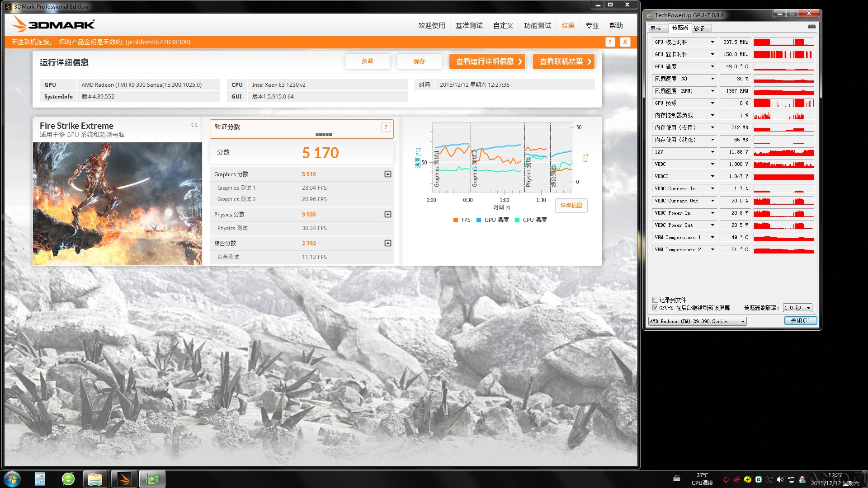This screenshot has height=488, width=868.
Task: Open the GPU 显卡时钟 sensor dropdown
Action: pos(712,54)
